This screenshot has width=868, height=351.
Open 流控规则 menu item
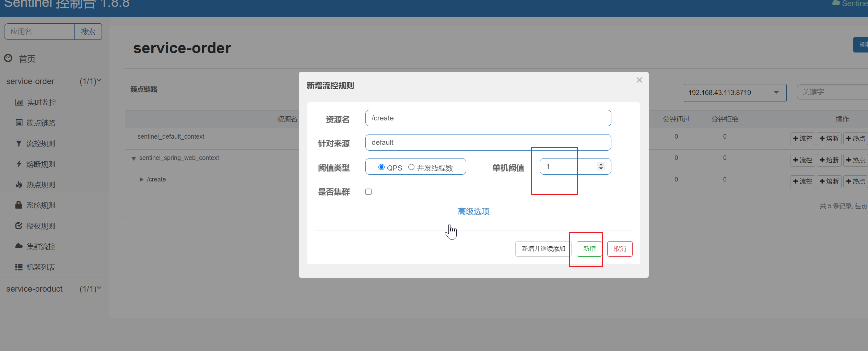click(41, 143)
